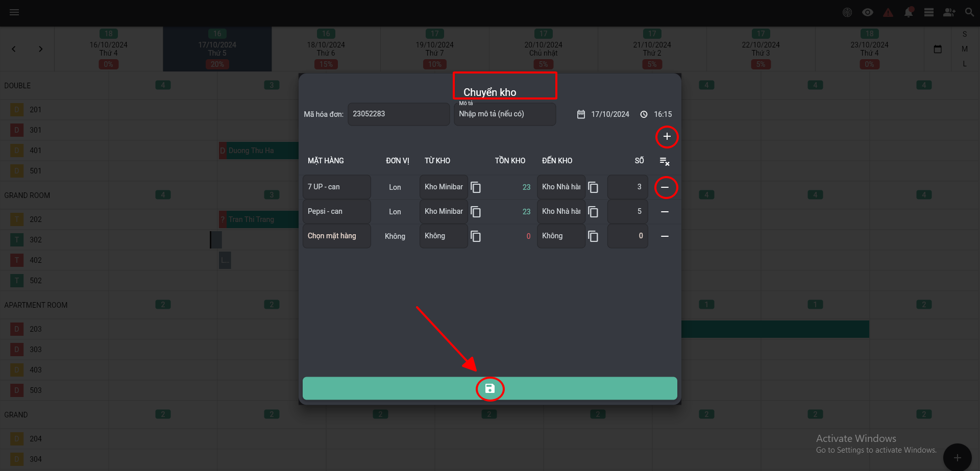Switch to S size view

coord(965,34)
